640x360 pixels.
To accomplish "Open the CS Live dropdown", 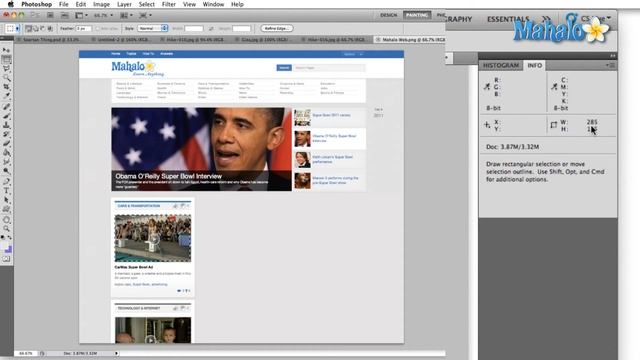I will pos(596,18).
